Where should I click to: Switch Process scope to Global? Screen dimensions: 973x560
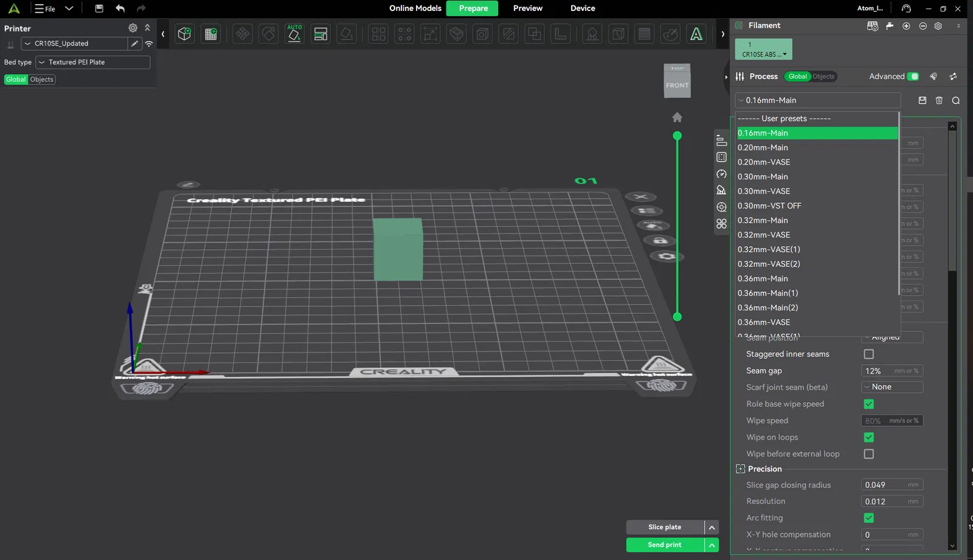tap(798, 77)
